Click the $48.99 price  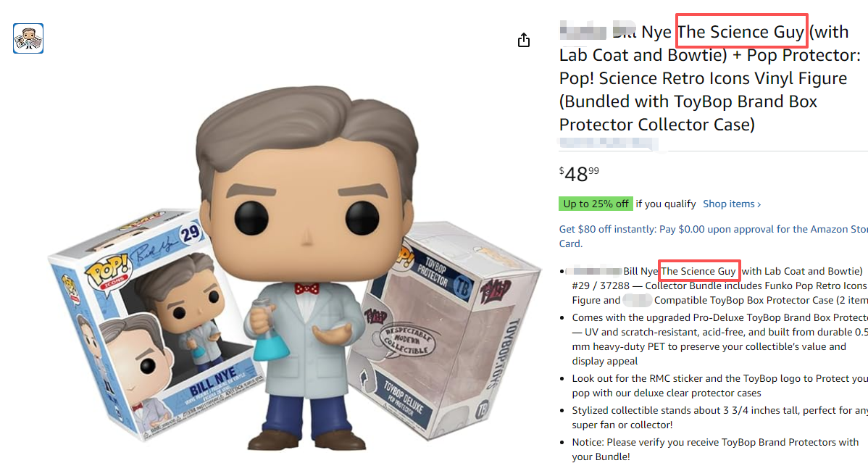tap(579, 174)
